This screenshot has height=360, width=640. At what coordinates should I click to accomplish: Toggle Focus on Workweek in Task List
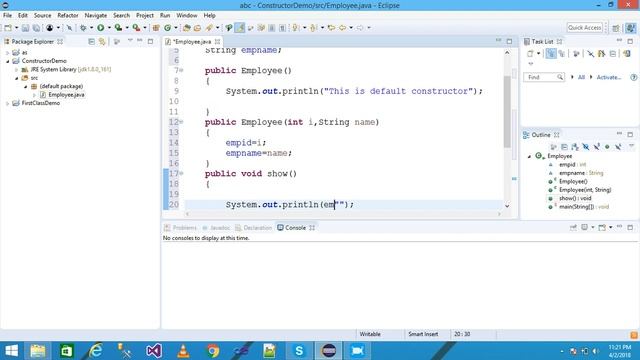coord(576,53)
